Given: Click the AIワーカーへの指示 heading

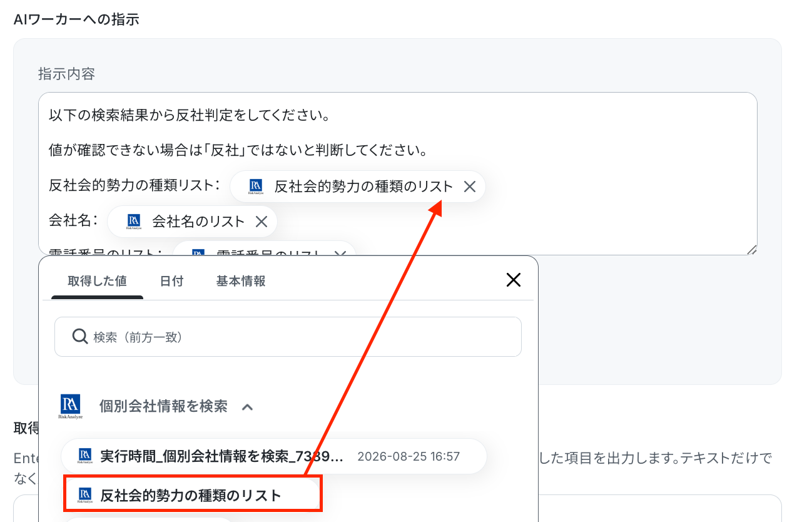Looking at the screenshot, I should tap(76, 19).
